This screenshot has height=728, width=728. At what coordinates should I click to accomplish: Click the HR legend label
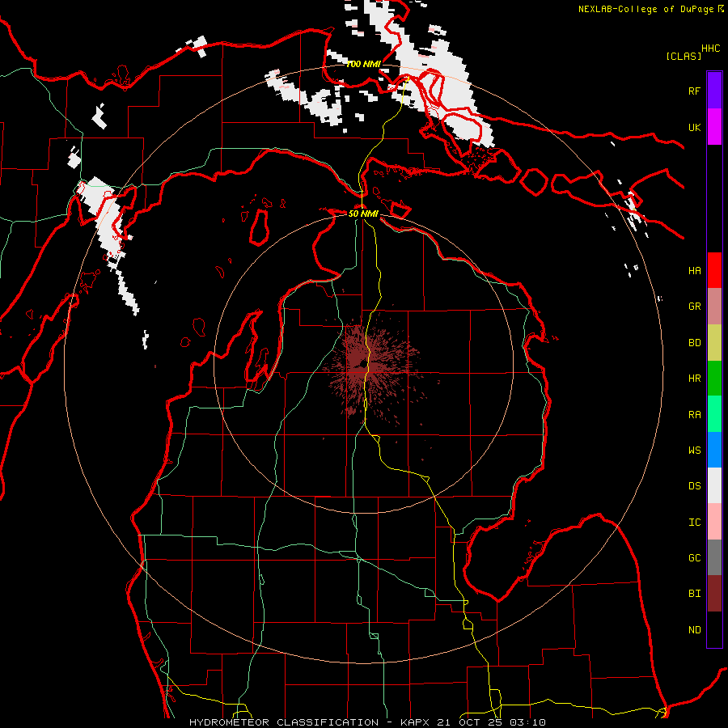(x=694, y=379)
